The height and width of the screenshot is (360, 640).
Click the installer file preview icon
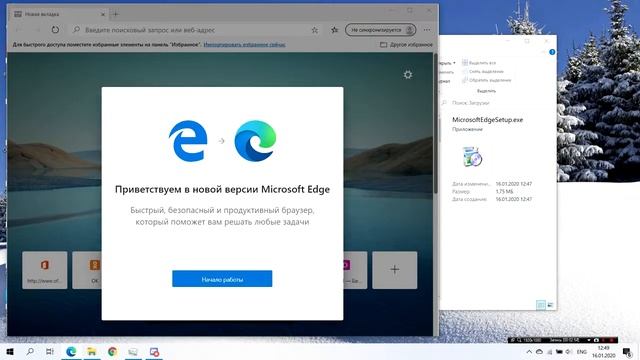coord(472,157)
